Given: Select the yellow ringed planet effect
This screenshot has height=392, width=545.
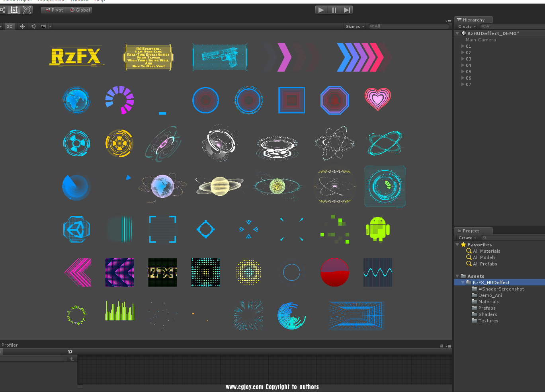Looking at the screenshot, I should pyautogui.click(x=220, y=186).
